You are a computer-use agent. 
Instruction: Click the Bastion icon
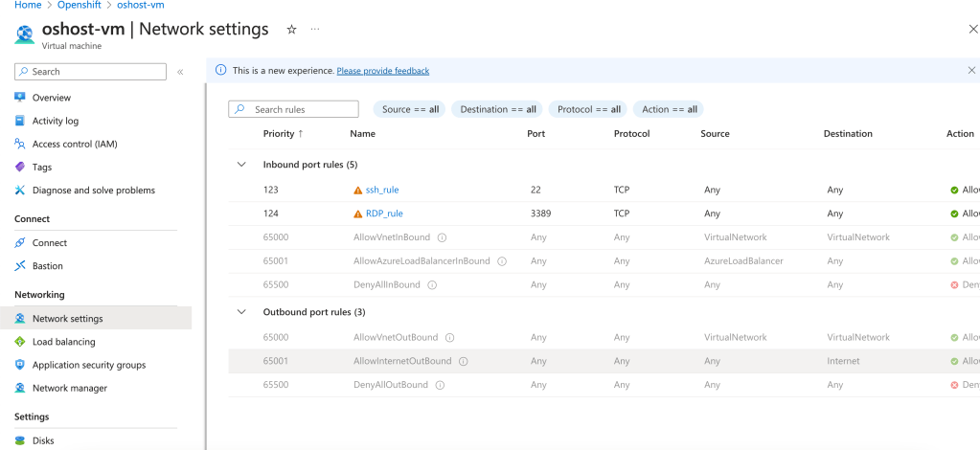pos(20,265)
